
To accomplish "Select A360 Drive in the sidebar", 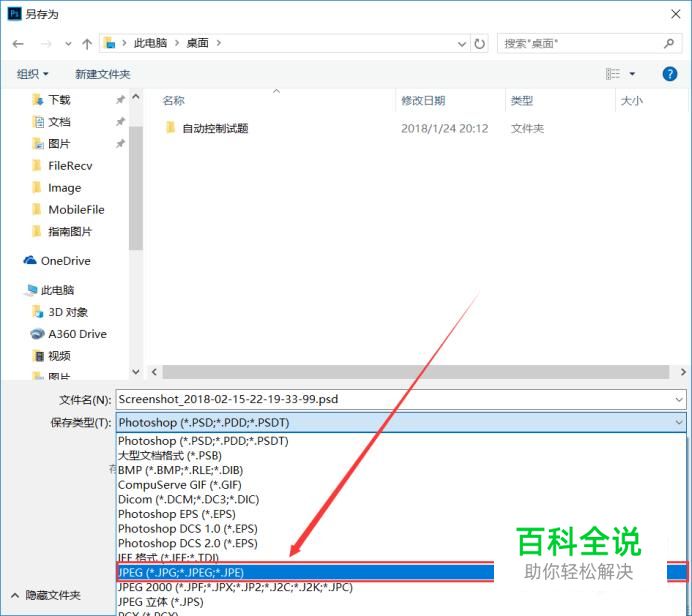I will tap(77, 334).
